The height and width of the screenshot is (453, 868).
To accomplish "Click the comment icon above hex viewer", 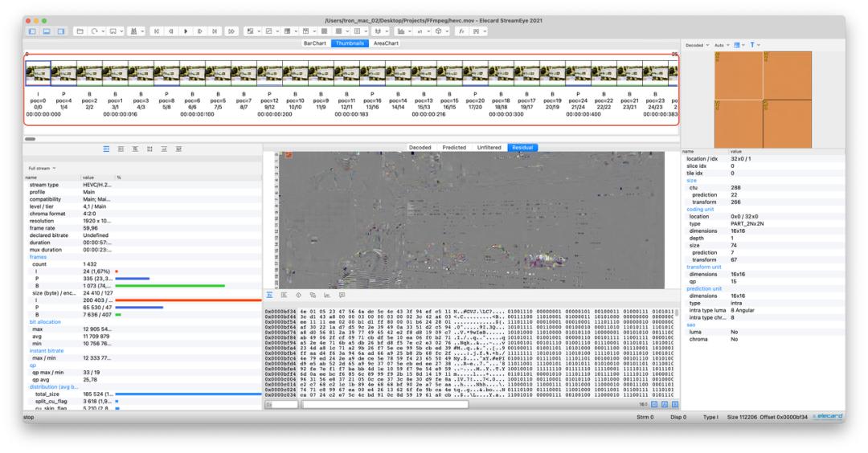I will coord(342,295).
